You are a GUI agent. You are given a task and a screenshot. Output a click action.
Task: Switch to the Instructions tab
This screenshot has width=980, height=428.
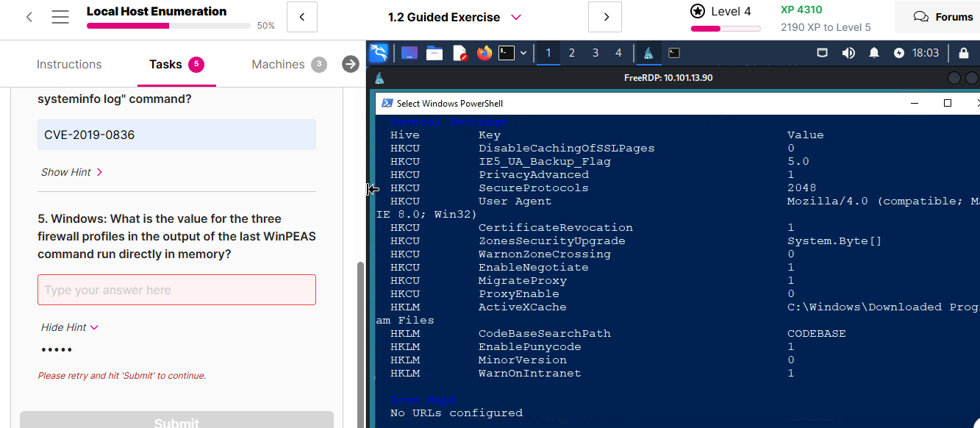pyautogui.click(x=69, y=64)
